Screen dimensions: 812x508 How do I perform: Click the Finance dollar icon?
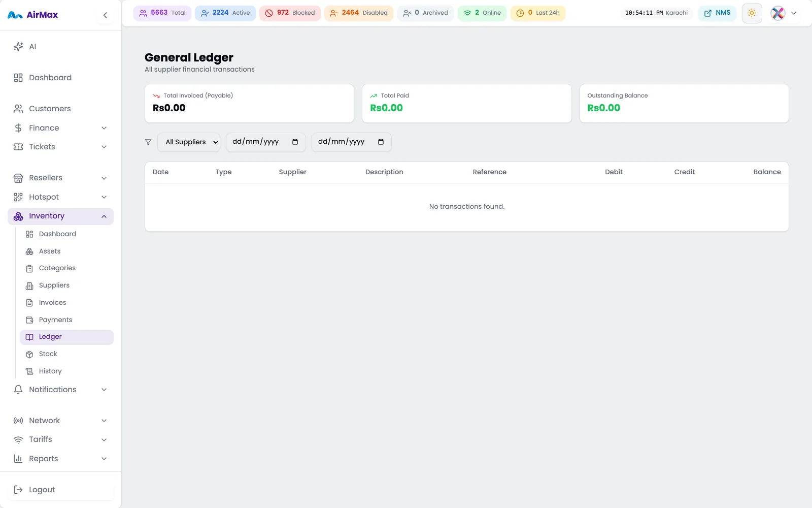pos(18,128)
